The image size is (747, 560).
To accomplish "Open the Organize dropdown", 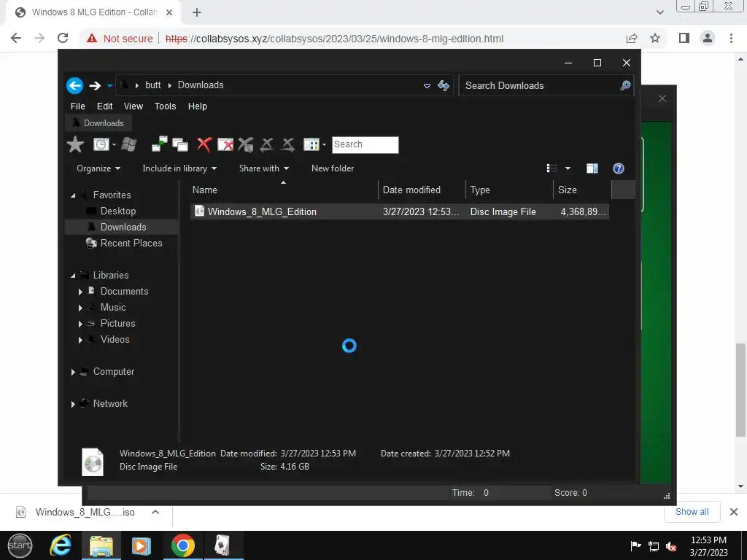I will (x=98, y=168).
